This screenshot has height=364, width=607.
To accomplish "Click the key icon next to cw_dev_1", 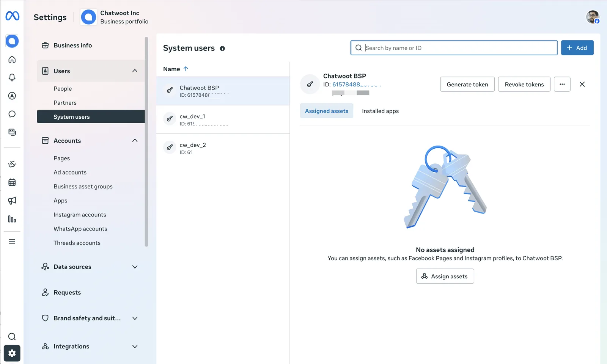I will [170, 119].
